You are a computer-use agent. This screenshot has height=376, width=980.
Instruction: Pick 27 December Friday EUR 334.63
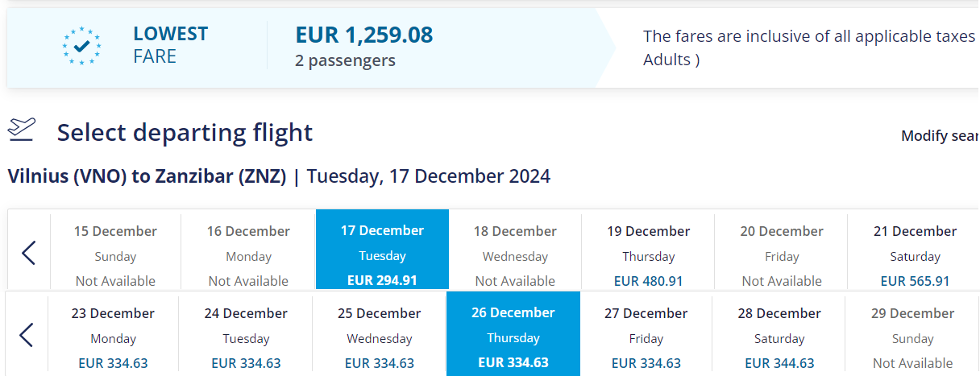coord(646,335)
